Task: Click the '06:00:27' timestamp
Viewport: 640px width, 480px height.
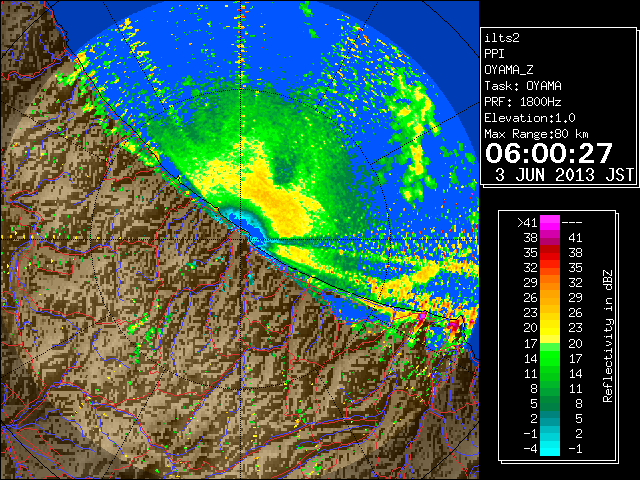Action: [549, 153]
